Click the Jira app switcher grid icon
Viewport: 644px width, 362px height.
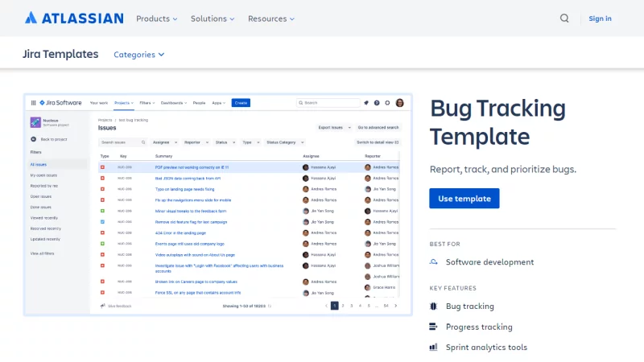click(33, 103)
